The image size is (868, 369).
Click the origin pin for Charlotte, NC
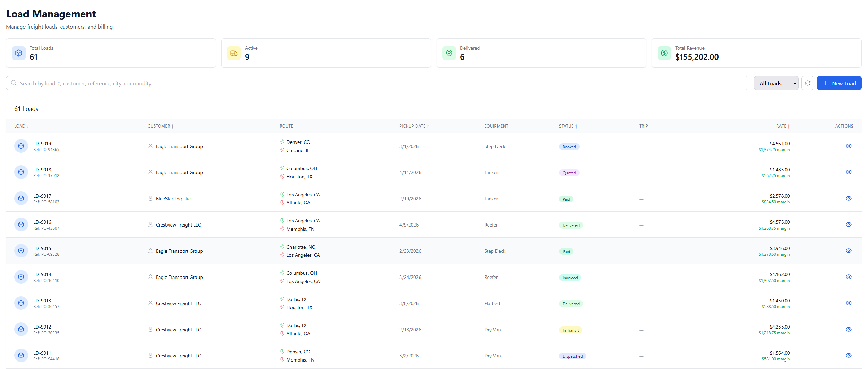click(x=282, y=247)
